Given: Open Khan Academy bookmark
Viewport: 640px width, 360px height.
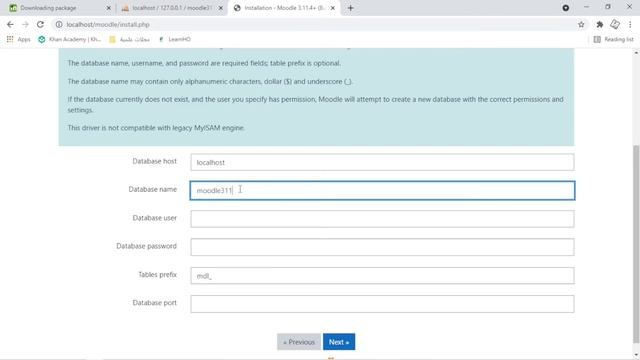Looking at the screenshot, I should 69,39.
